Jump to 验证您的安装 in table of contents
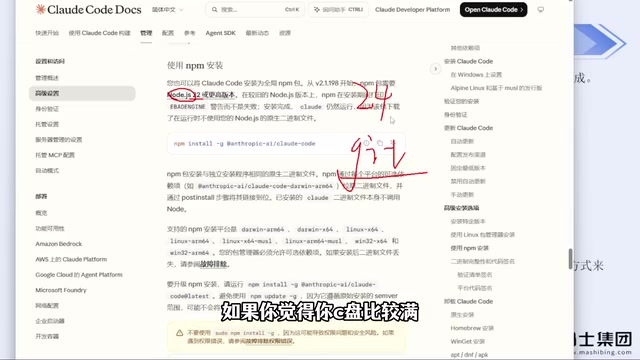 pos(461,101)
